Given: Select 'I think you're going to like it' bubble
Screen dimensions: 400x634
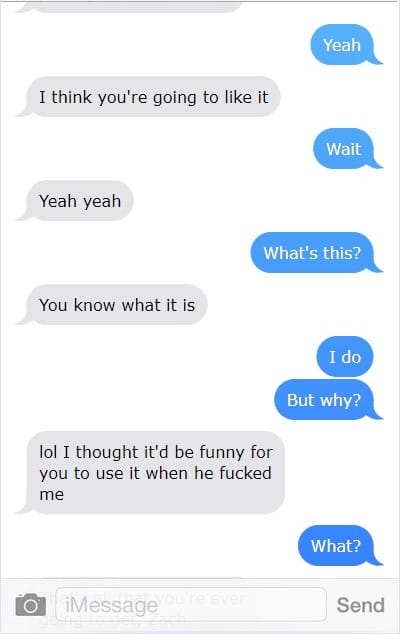Looking at the screenshot, I should pyautogui.click(x=153, y=97).
